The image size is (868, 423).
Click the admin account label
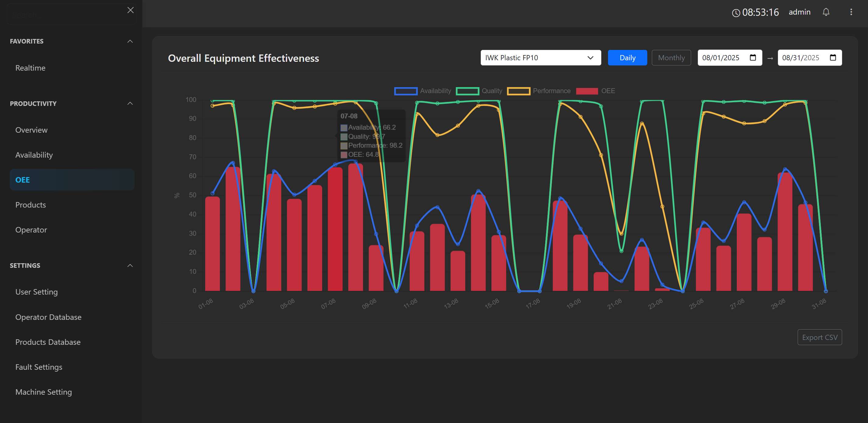[x=799, y=12]
